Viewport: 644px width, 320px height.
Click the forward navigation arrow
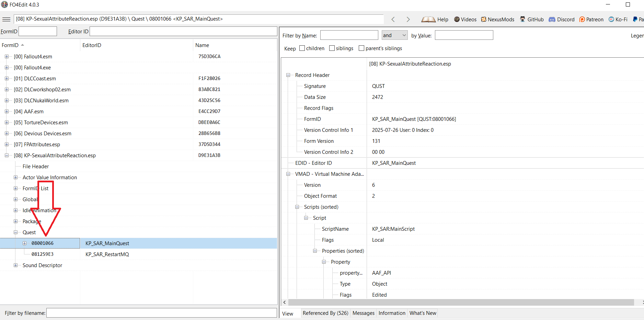tap(408, 20)
